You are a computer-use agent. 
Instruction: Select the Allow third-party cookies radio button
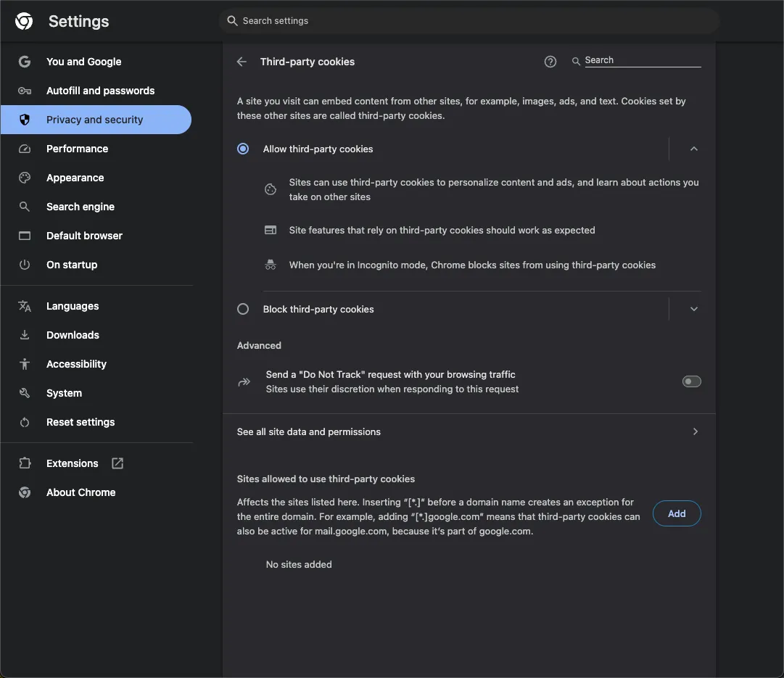(x=243, y=149)
